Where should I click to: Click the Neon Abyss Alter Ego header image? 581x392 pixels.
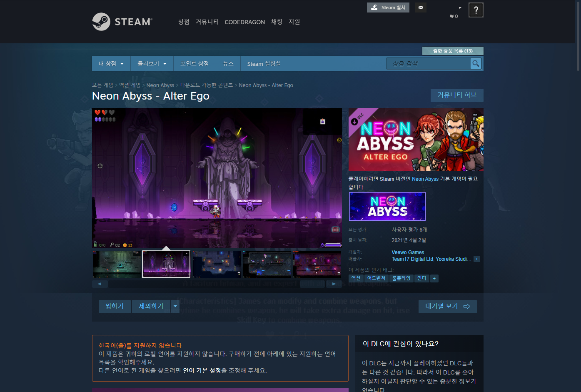[x=416, y=139]
